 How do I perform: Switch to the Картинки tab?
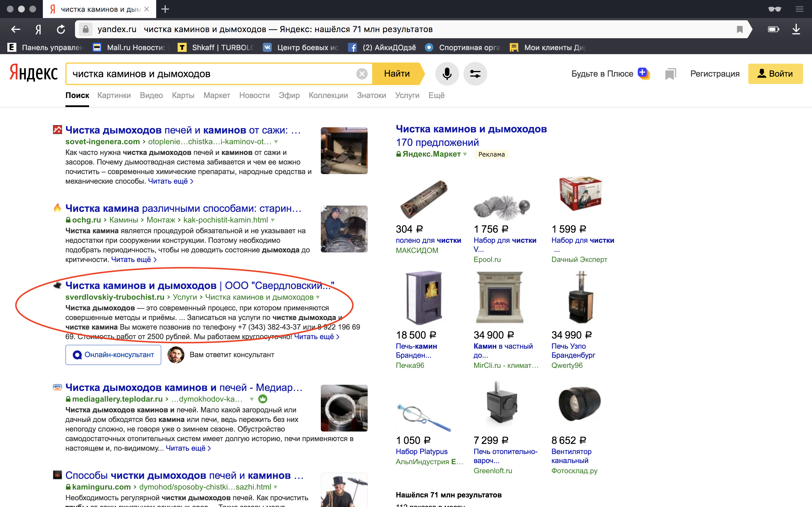pyautogui.click(x=114, y=95)
